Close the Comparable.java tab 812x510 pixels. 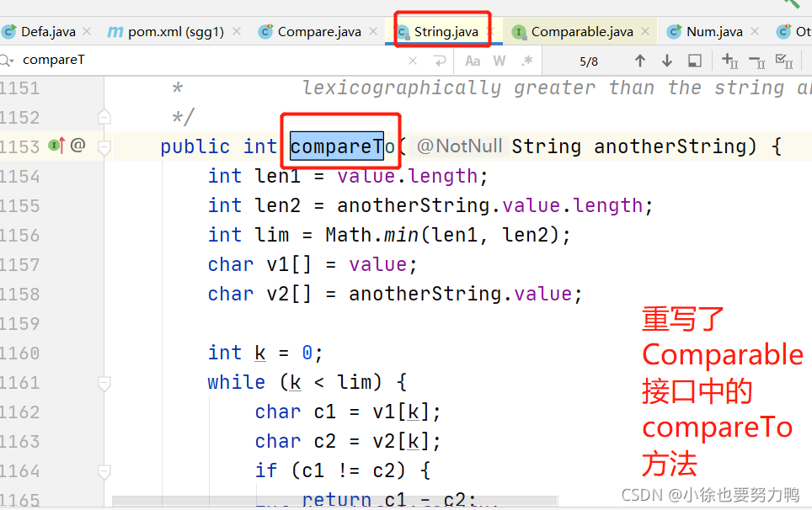tap(645, 31)
